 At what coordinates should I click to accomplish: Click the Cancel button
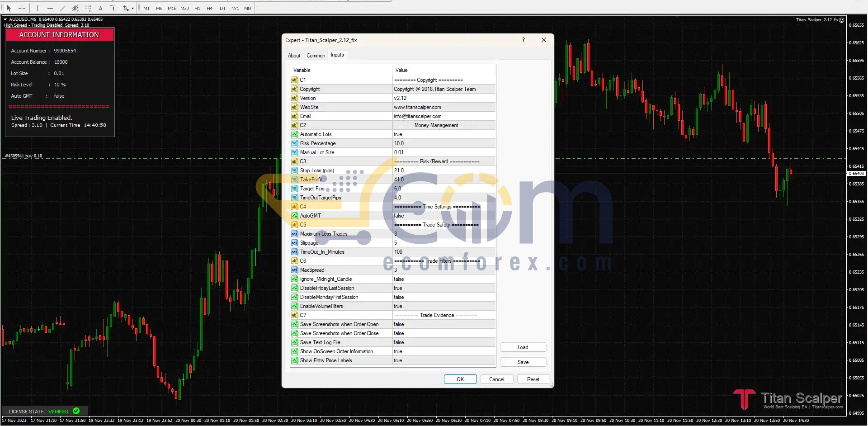496,379
